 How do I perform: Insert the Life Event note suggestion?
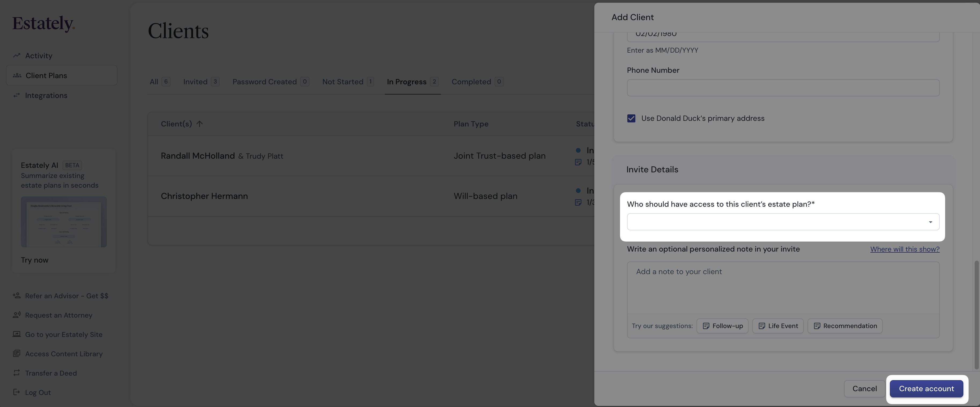click(x=778, y=326)
